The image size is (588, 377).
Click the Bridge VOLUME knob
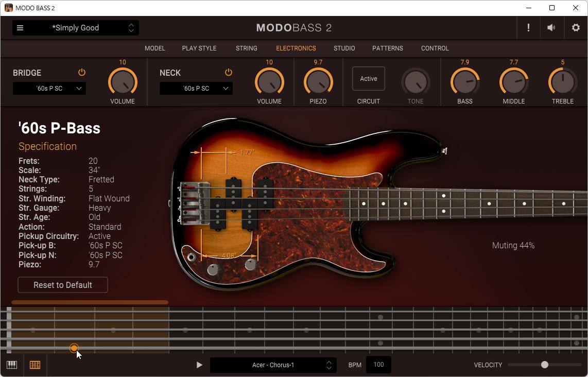click(x=123, y=82)
